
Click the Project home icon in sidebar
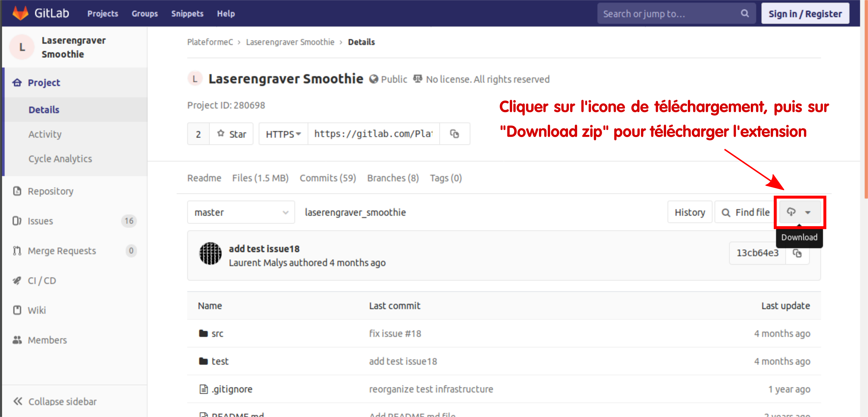(17, 83)
